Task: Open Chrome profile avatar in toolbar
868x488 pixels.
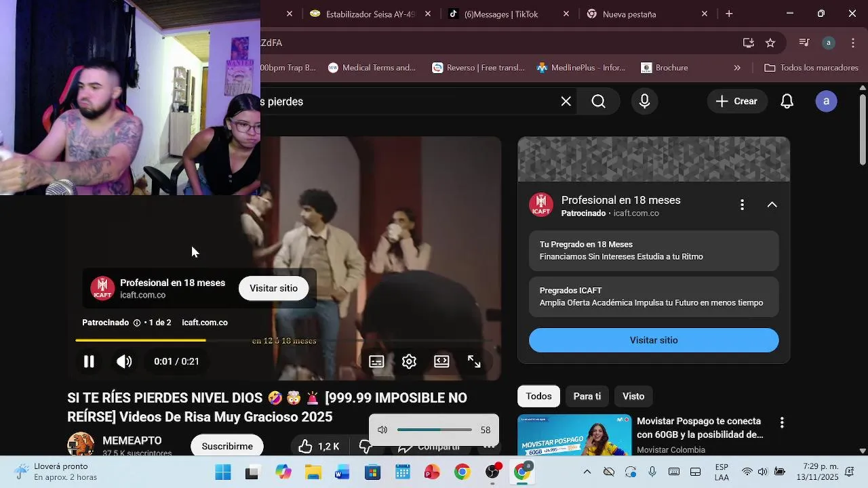Action: click(x=828, y=43)
